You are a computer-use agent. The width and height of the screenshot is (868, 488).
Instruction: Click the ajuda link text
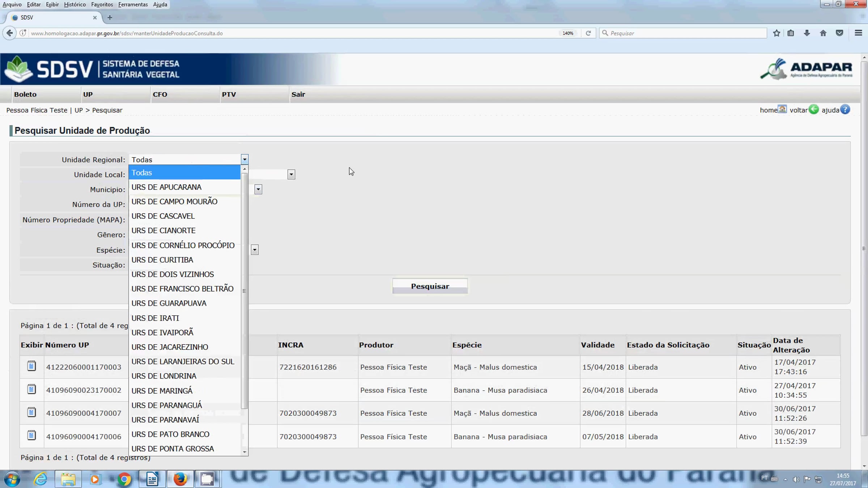pyautogui.click(x=830, y=110)
